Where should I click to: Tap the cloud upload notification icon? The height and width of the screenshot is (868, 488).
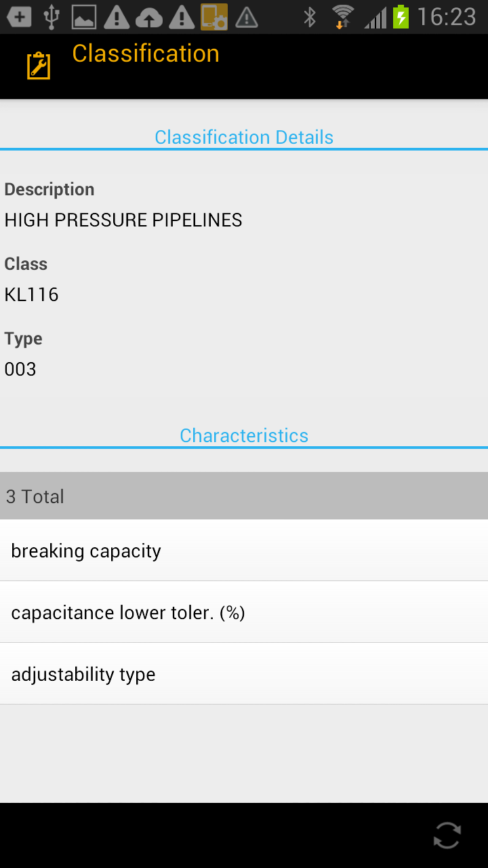pyautogui.click(x=149, y=18)
